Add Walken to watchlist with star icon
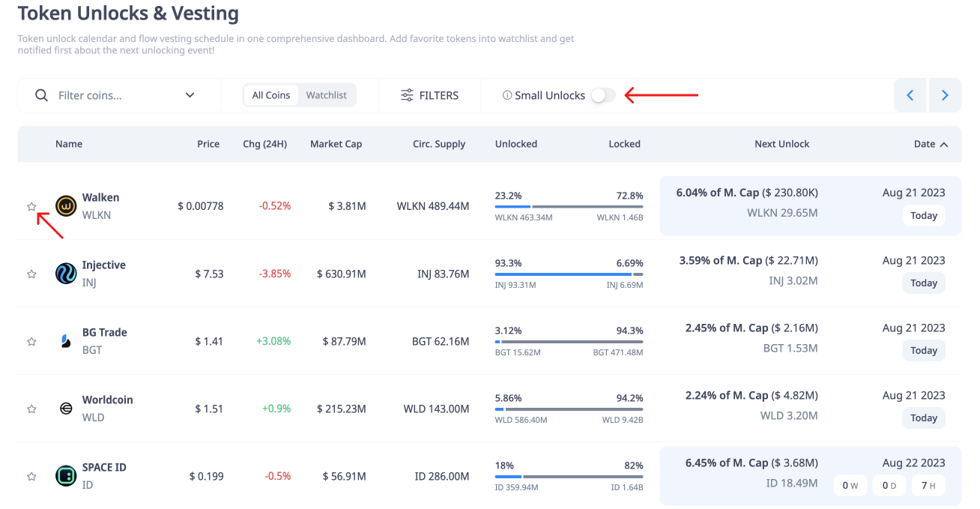The height and width of the screenshot is (509, 980). pyautogui.click(x=31, y=206)
